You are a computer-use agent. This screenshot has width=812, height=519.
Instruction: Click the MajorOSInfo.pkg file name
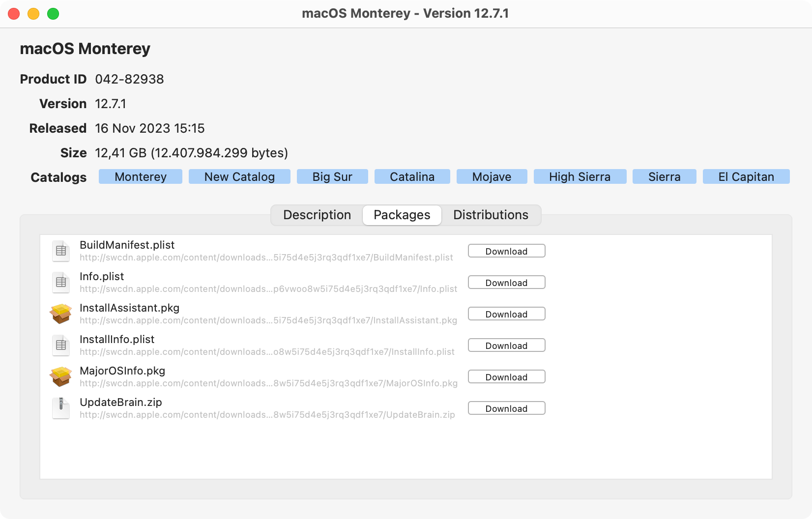tap(122, 371)
